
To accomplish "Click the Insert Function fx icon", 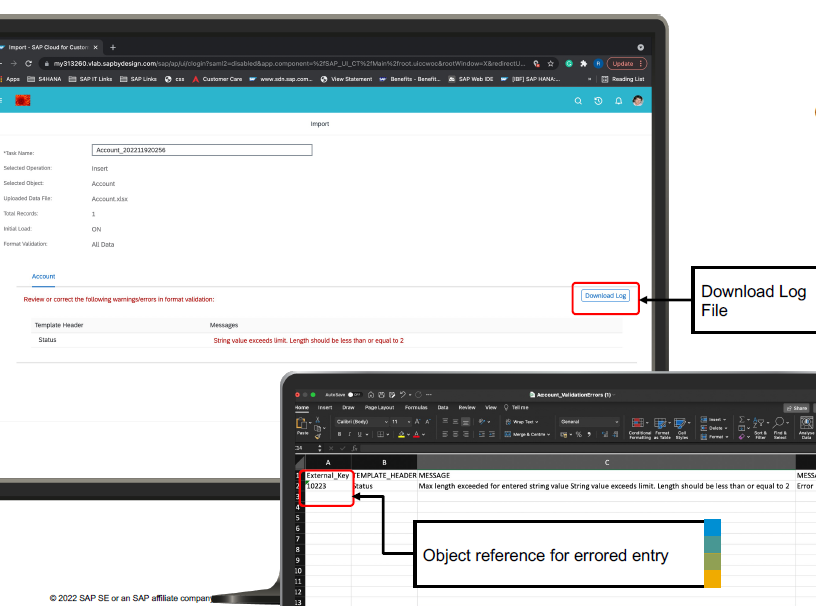I will [354, 448].
